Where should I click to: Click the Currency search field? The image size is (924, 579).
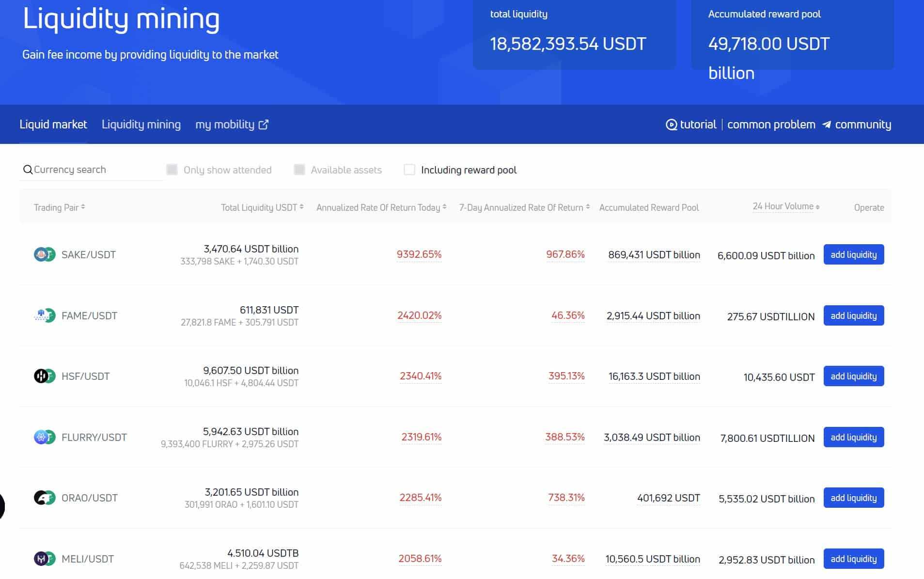92,170
